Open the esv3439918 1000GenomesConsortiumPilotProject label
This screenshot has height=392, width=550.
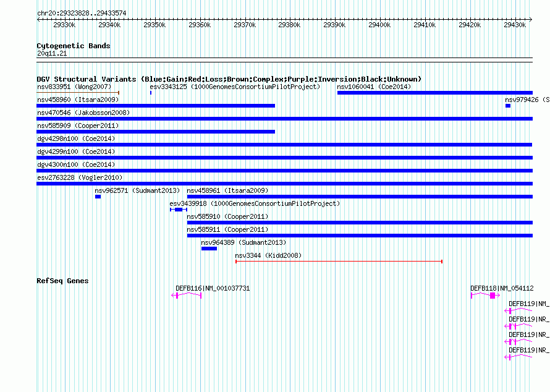coord(255,203)
